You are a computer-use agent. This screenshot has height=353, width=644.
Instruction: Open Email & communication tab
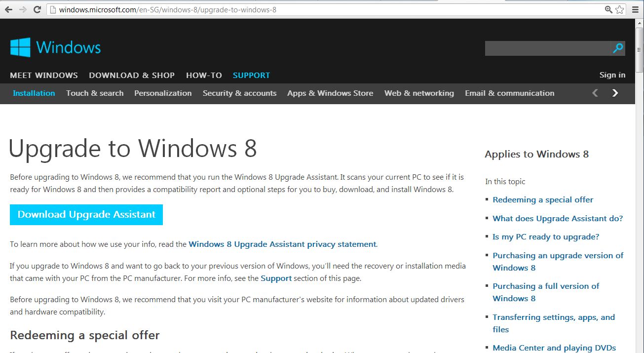(x=509, y=93)
